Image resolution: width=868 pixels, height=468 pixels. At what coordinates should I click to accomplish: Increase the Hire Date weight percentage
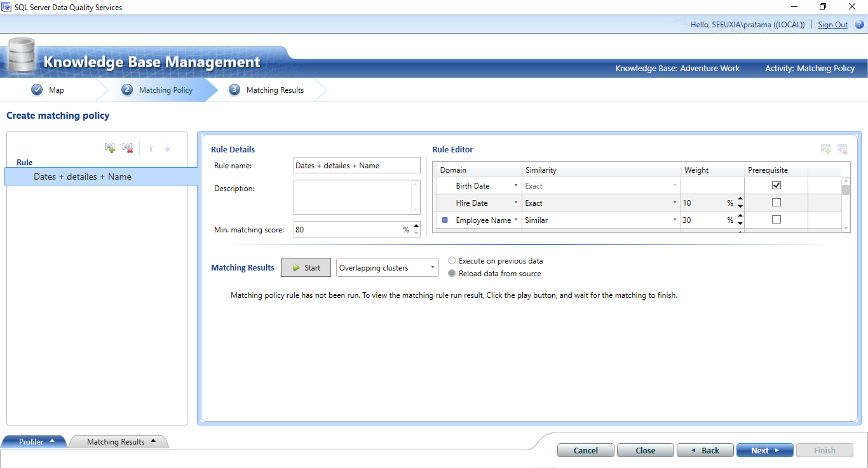coord(740,199)
